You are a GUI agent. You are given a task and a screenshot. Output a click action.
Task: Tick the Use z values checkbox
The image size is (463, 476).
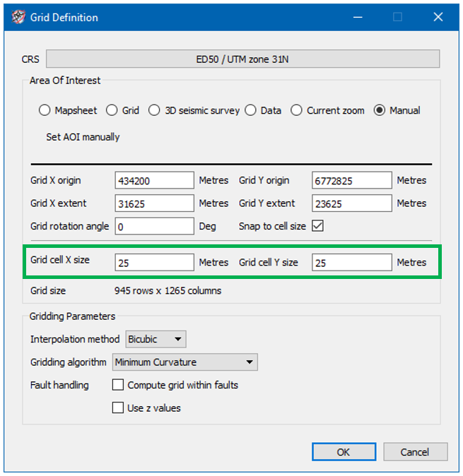[x=118, y=407]
